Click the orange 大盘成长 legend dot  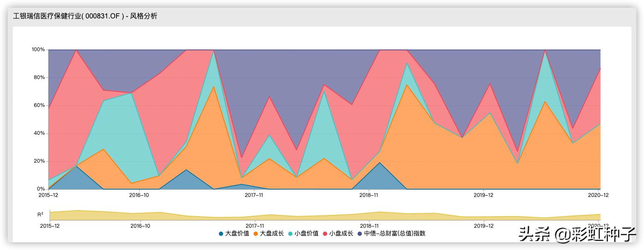[x=256, y=233]
